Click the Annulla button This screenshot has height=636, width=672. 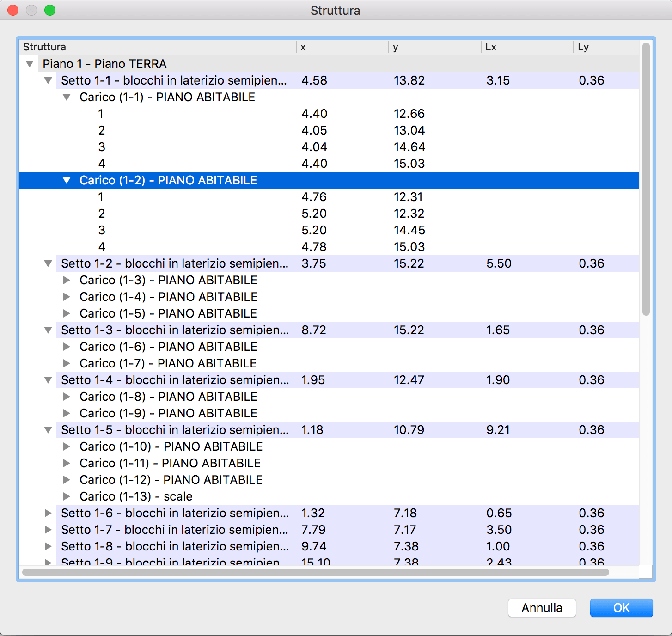click(x=542, y=608)
